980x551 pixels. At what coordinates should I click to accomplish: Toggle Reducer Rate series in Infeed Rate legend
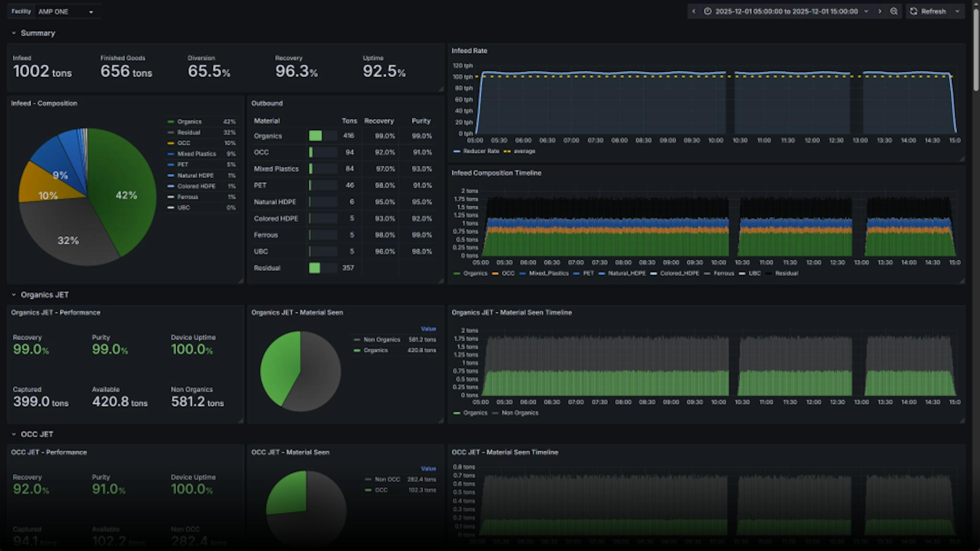pyautogui.click(x=481, y=151)
